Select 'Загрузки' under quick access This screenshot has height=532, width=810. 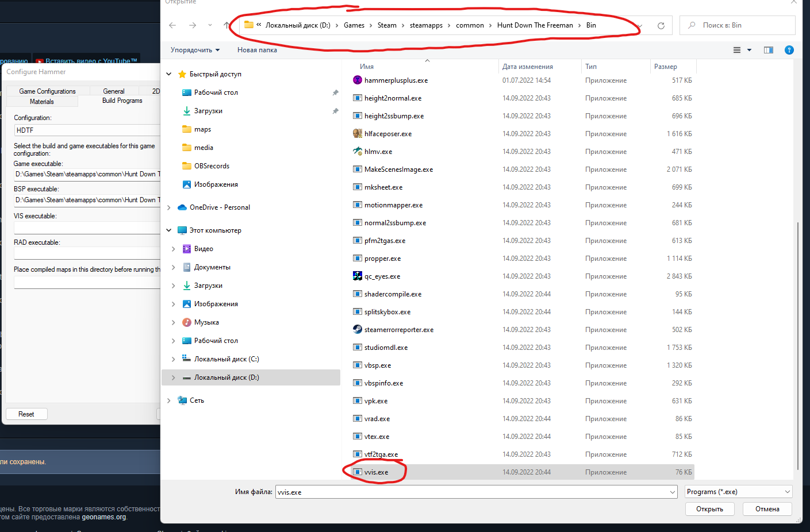click(208, 111)
